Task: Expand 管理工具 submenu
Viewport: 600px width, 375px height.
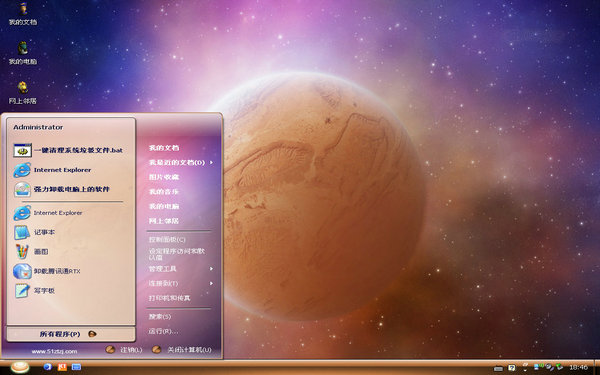Action: point(181,269)
